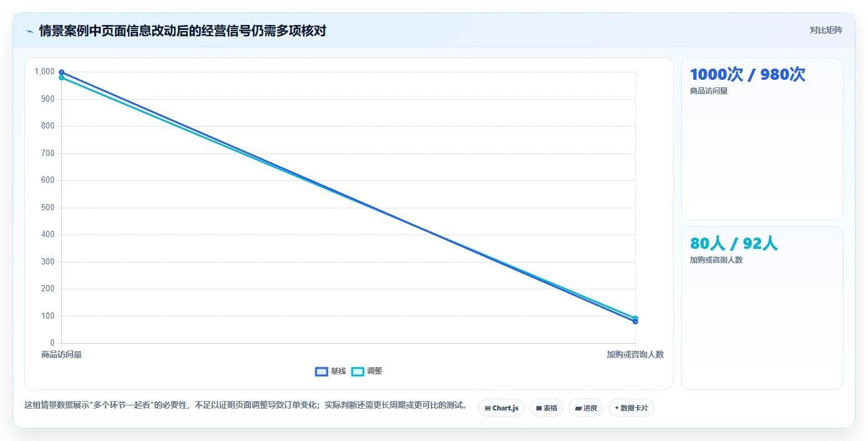Click the 表格 tag chip
This screenshot has width=868, height=441.
click(546, 408)
